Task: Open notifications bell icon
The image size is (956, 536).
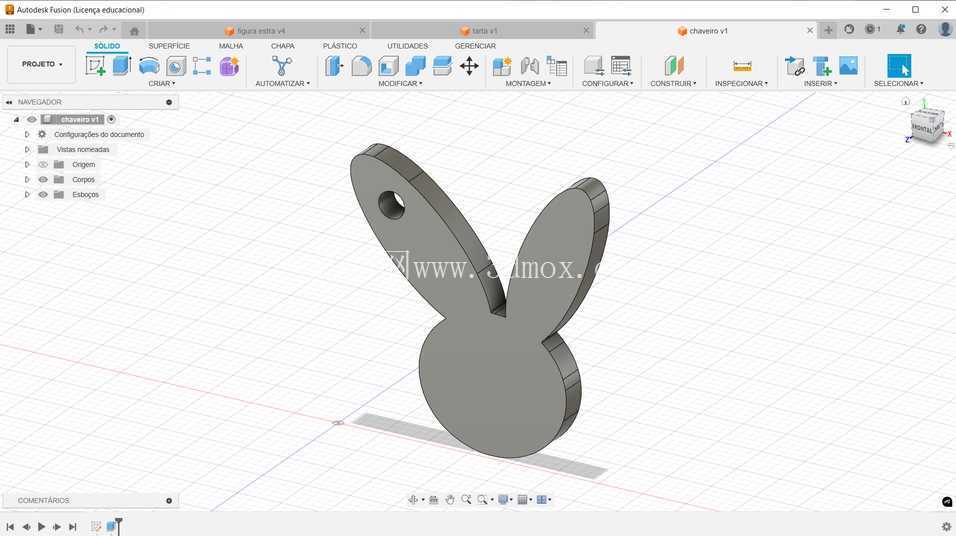Action: [x=900, y=29]
